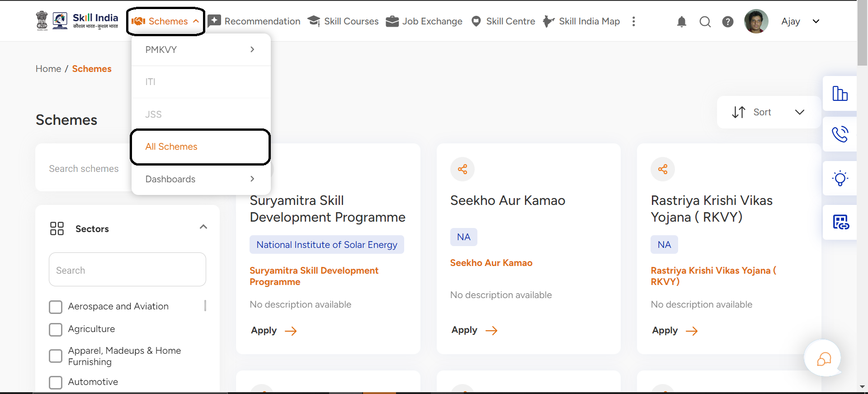Open the Sort dropdown

[x=767, y=112]
